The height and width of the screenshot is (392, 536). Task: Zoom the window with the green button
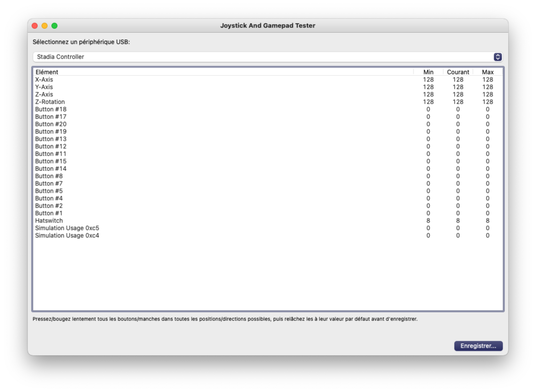click(x=54, y=26)
